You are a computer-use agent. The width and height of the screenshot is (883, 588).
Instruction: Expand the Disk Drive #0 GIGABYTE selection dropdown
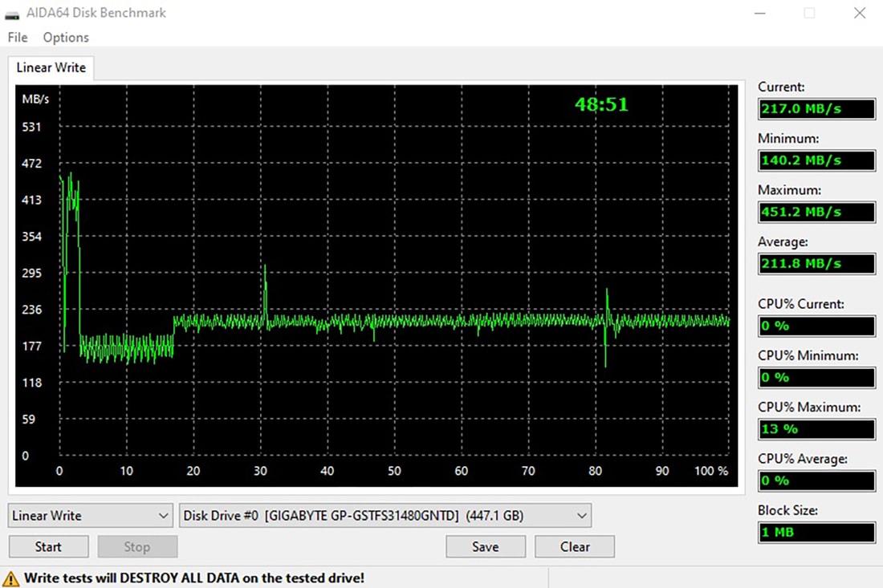click(x=385, y=516)
